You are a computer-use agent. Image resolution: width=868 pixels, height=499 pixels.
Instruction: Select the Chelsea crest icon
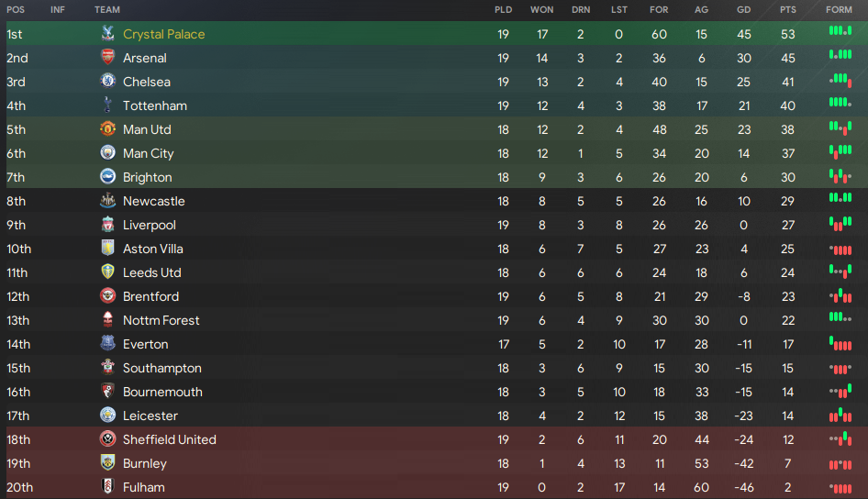coord(108,82)
